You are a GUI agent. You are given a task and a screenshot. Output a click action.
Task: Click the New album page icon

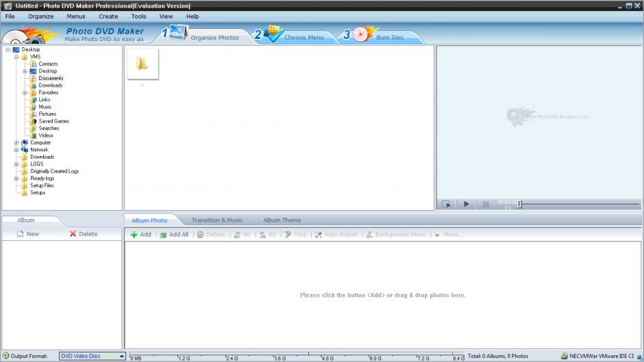pos(20,234)
